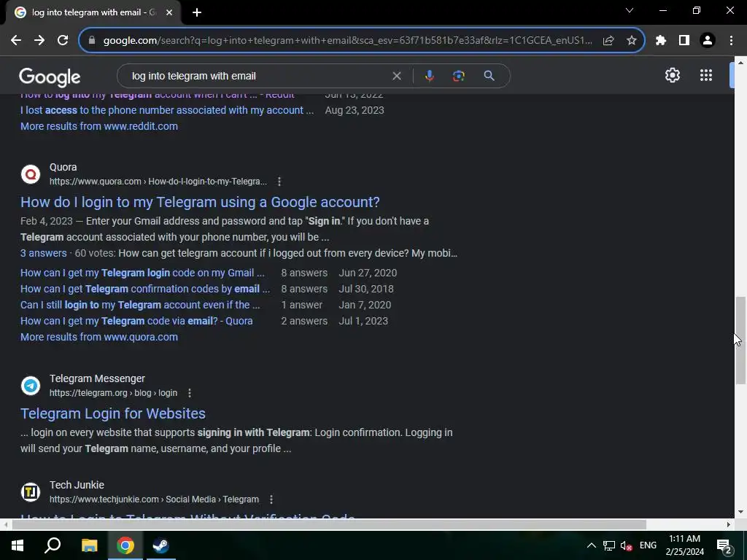747x560 pixels.
Task: Click the vertical scrollbar up arrow
Action: coord(740,63)
